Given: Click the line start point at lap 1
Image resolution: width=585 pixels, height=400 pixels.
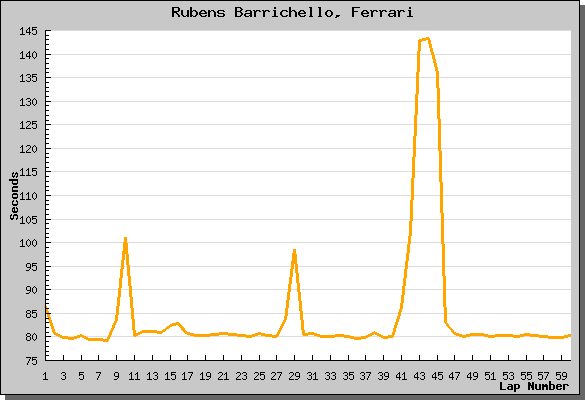Looking at the screenshot, I should tap(46, 308).
